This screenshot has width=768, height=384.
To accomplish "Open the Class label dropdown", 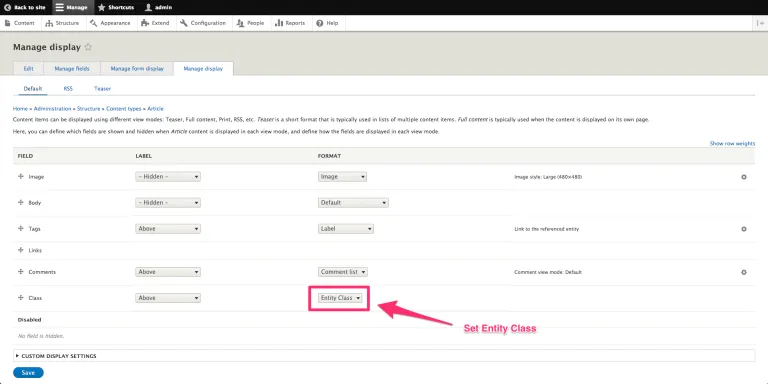I will click(x=168, y=298).
